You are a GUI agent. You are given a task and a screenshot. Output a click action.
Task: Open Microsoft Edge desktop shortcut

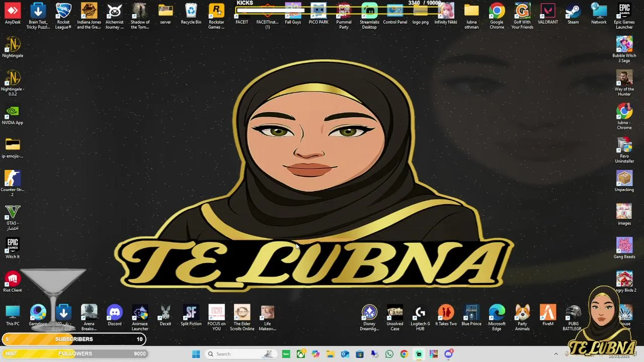coord(497,318)
